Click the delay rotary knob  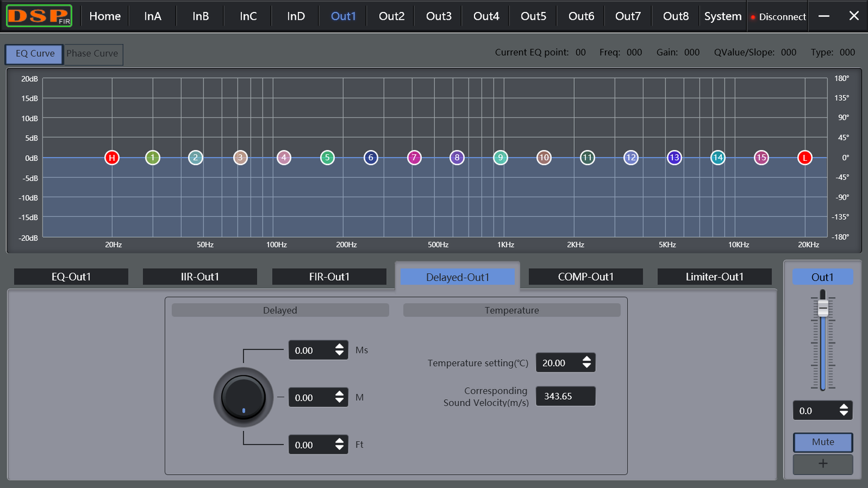coord(243,397)
